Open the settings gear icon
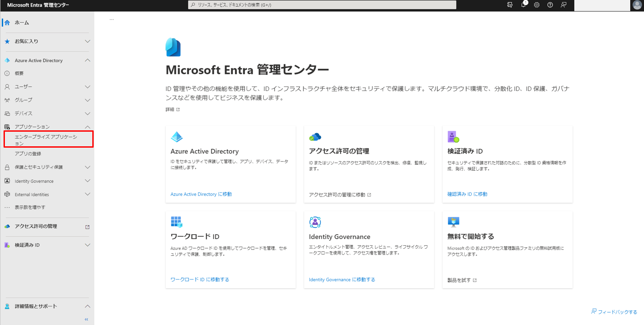The image size is (644, 325). [537, 5]
